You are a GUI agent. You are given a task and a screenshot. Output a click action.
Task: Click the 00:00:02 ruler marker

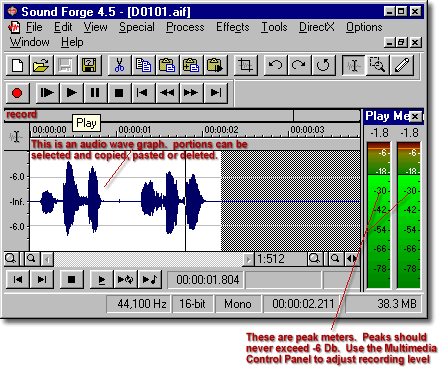(221, 130)
